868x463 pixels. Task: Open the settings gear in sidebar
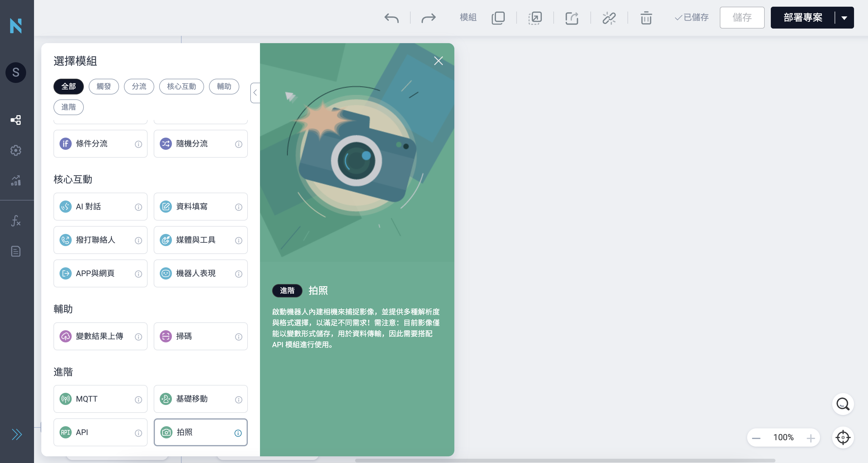(x=16, y=150)
